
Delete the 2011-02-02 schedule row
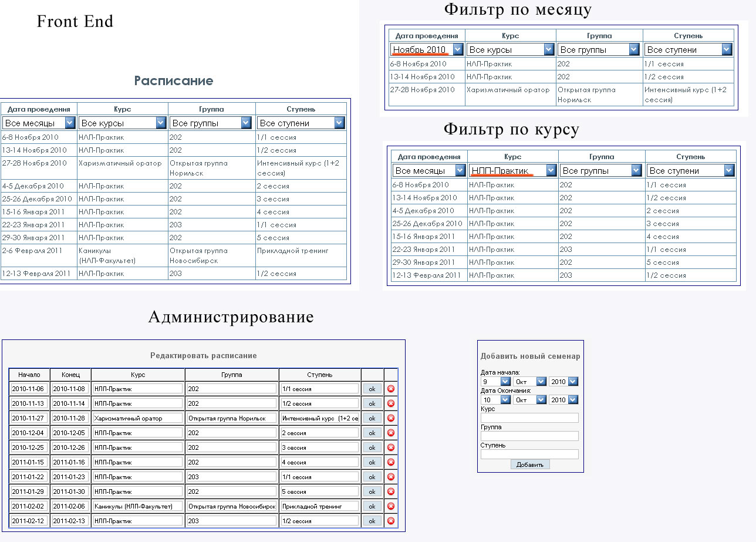(x=391, y=506)
